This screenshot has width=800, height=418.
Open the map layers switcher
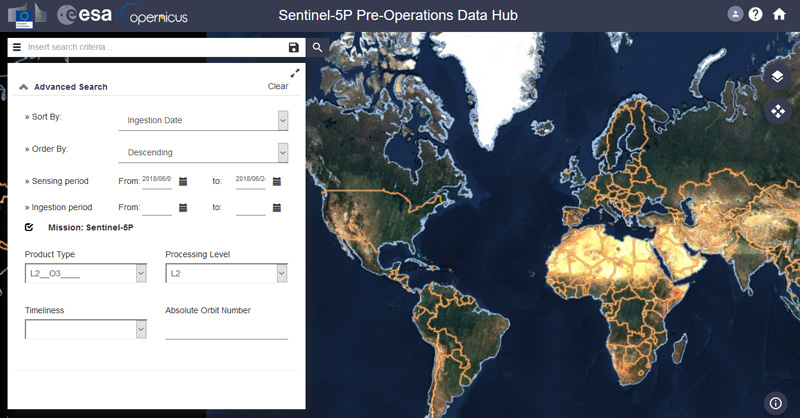pyautogui.click(x=778, y=77)
